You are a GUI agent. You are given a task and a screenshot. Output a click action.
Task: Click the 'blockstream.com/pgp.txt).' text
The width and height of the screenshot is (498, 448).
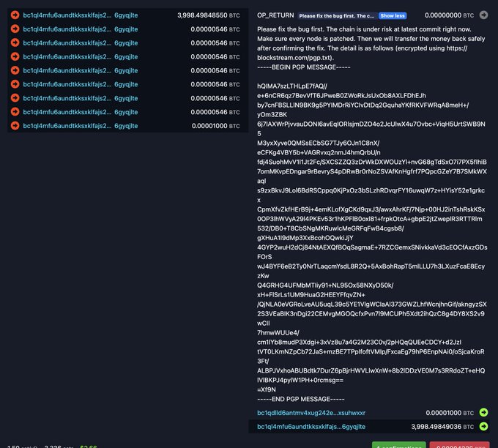pos(295,58)
